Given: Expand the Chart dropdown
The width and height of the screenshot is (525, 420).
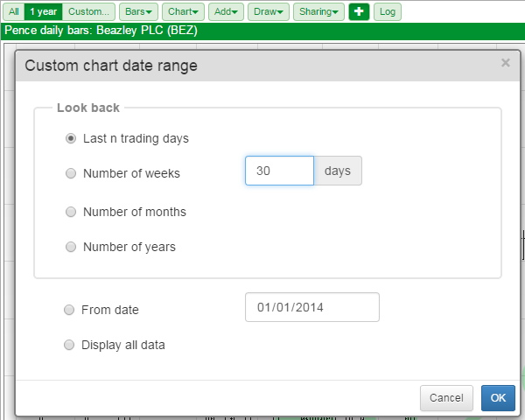Looking at the screenshot, I should click(183, 11).
